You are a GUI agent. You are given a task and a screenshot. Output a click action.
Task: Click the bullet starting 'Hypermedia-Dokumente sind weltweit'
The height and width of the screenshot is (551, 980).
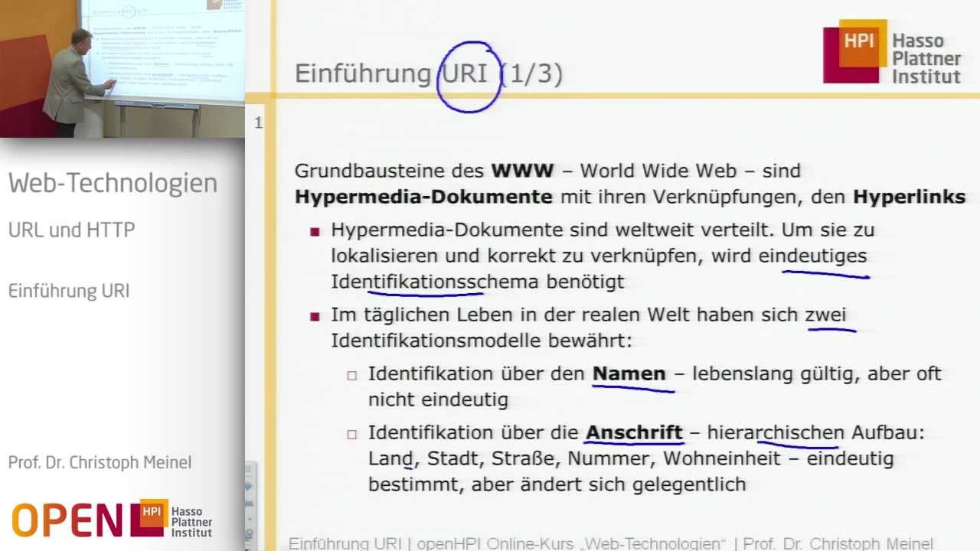point(603,256)
